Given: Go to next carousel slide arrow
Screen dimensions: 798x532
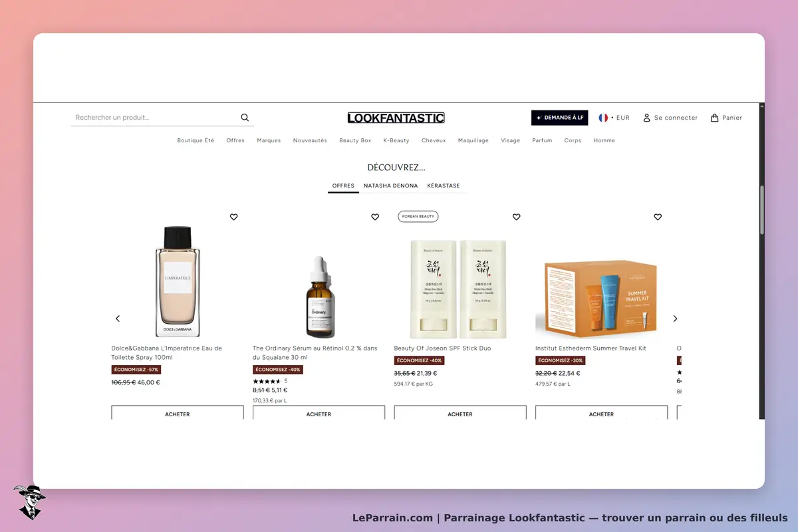Looking at the screenshot, I should tap(675, 319).
